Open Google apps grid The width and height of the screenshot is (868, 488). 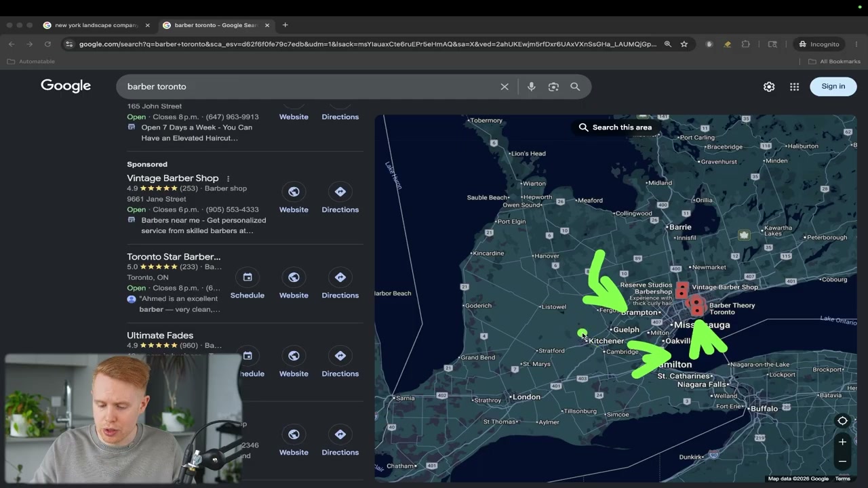click(x=794, y=87)
